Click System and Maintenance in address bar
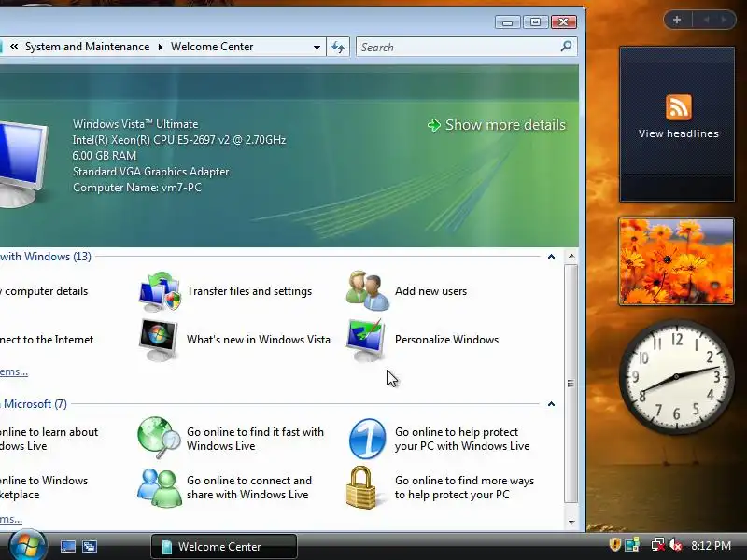 [x=87, y=47]
